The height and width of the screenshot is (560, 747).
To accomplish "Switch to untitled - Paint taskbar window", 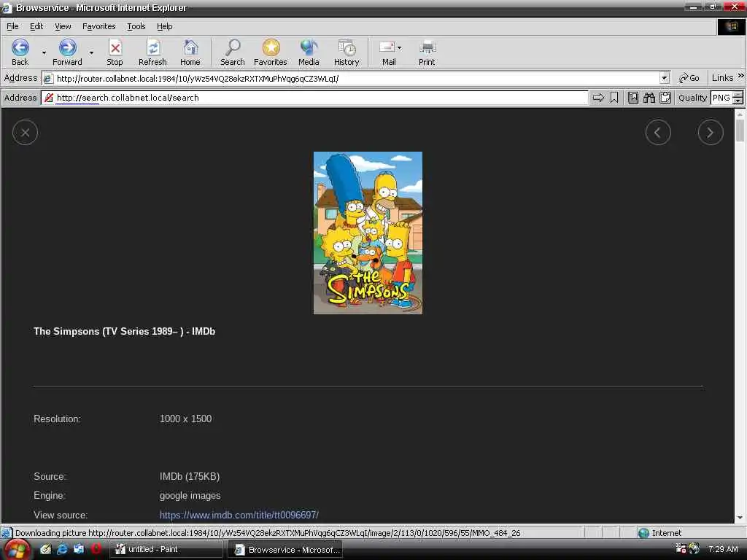I will pyautogui.click(x=167, y=549).
